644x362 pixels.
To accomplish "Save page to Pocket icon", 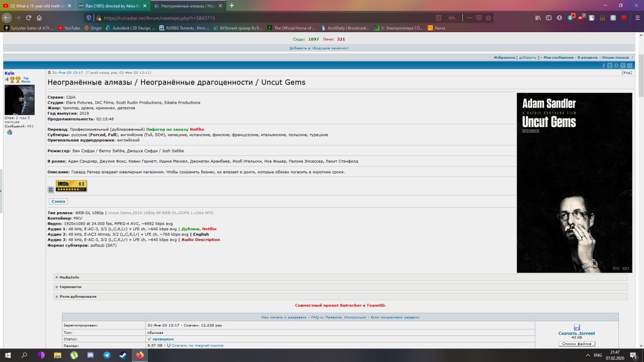I will tap(478, 18).
